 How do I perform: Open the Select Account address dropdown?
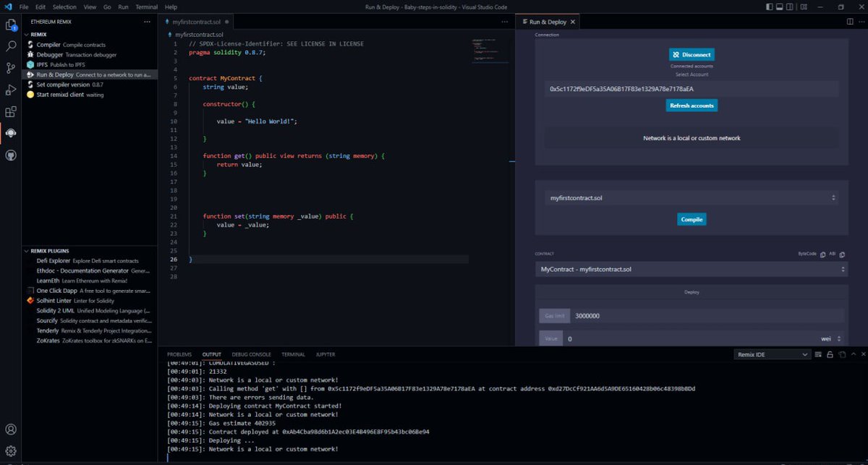[x=692, y=89]
